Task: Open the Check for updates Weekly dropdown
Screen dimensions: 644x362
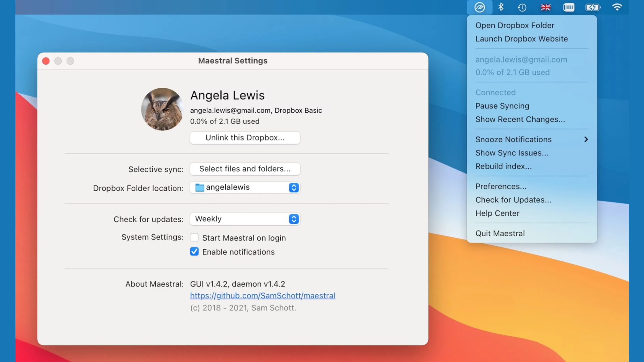Action: [245, 219]
